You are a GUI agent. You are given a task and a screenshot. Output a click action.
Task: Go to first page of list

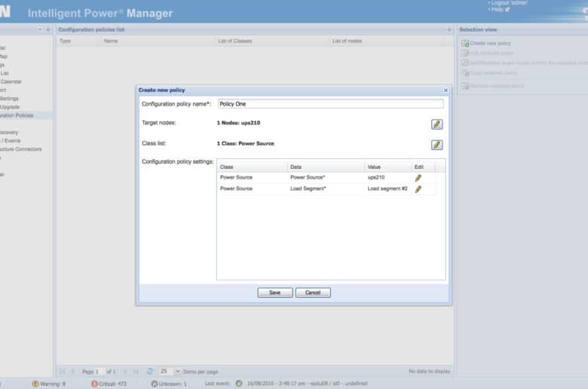[x=63, y=372]
